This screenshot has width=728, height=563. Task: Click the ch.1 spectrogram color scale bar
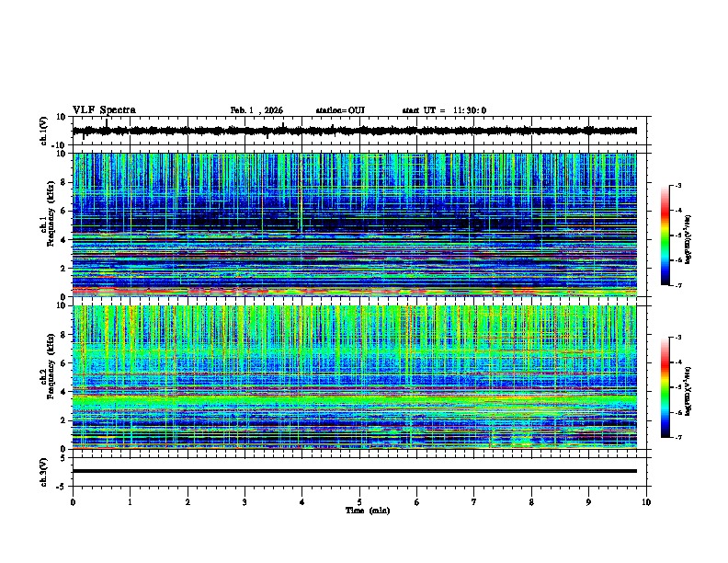[x=665, y=236]
